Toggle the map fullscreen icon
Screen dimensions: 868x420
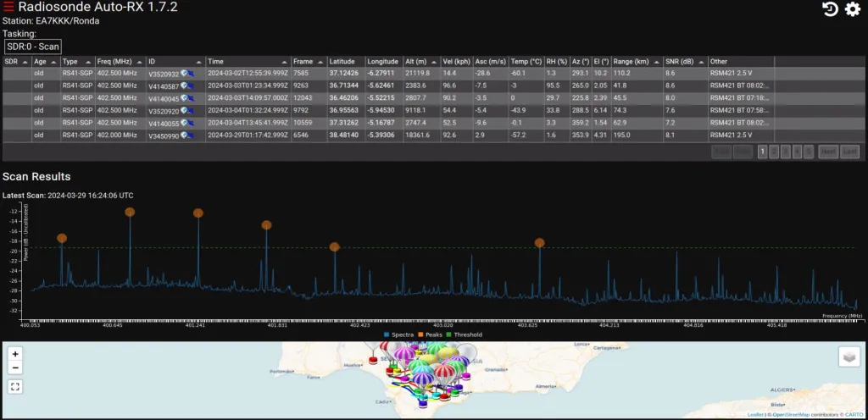point(15,387)
